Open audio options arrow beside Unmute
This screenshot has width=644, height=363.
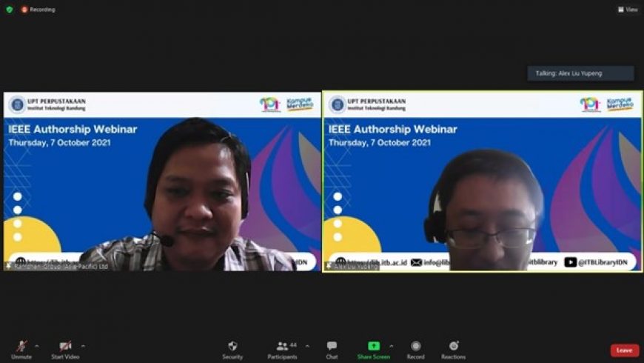point(37,346)
